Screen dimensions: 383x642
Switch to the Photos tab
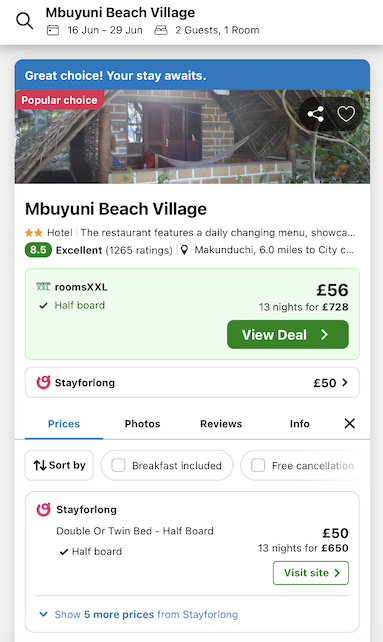click(143, 423)
